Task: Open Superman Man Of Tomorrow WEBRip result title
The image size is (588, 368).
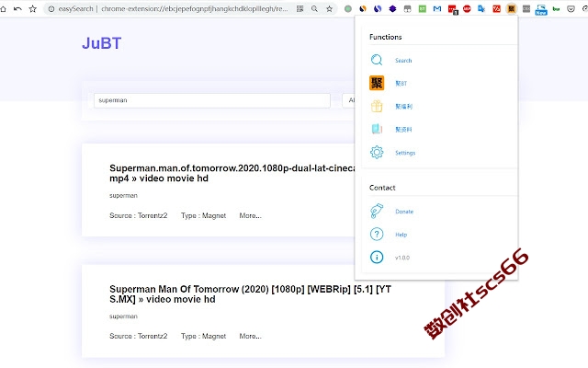Action: coord(250,294)
